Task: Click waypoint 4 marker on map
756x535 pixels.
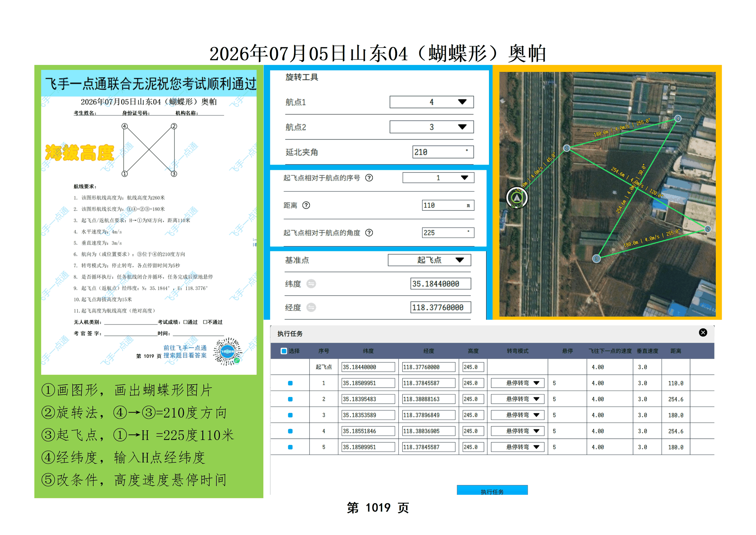Action: coord(678,119)
